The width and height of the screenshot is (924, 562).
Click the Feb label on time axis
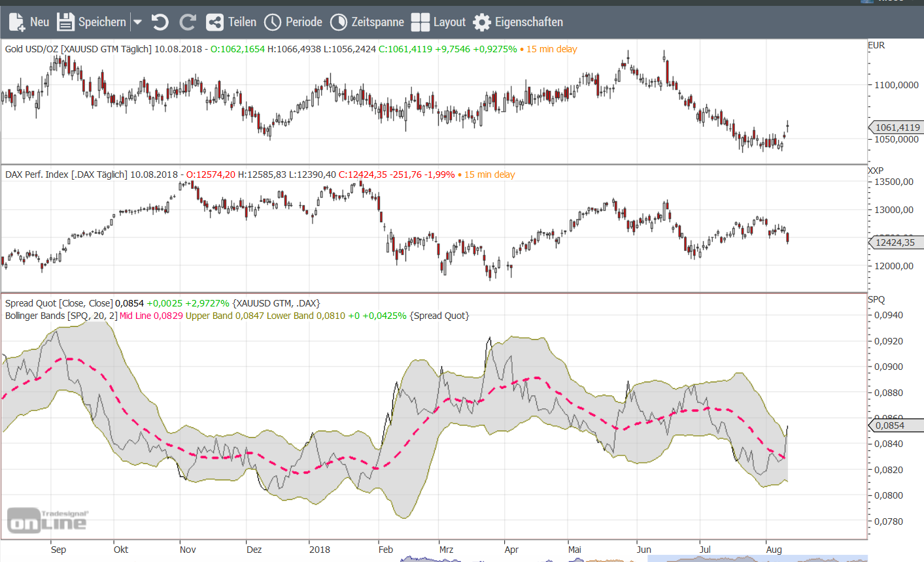pos(386,550)
